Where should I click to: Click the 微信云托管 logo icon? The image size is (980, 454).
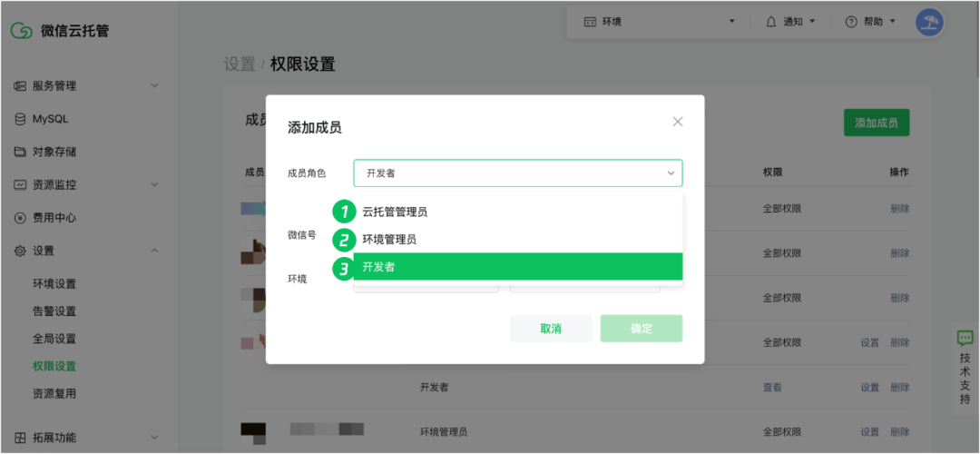tap(21, 31)
